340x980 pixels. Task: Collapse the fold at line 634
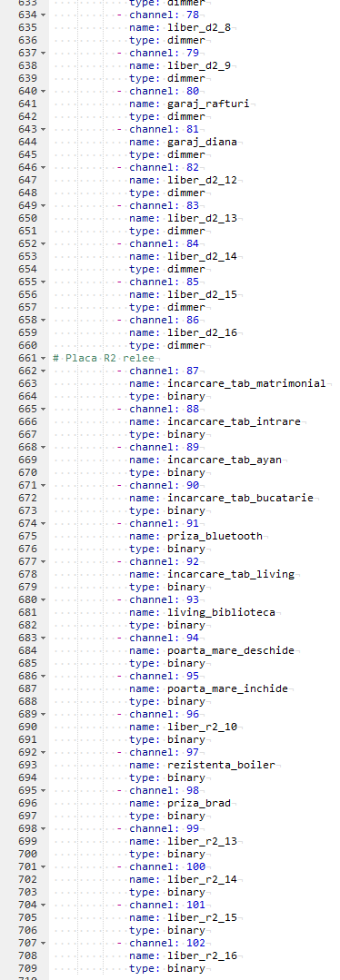(44, 15)
